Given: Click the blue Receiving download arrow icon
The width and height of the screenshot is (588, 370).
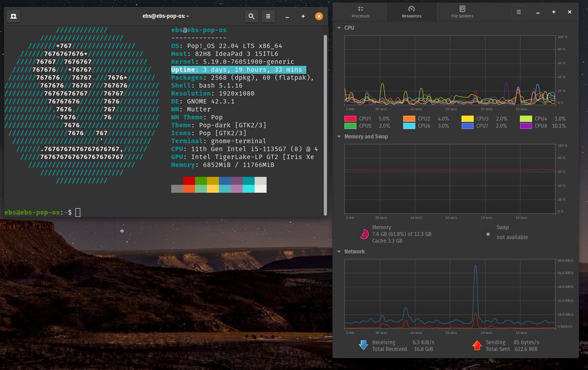Looking at the screenshot, I should (x=363, y=345).
